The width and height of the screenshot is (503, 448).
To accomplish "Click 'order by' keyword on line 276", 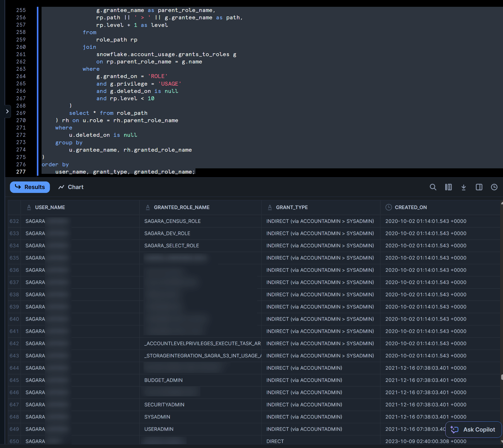I will tap(55, 164).
